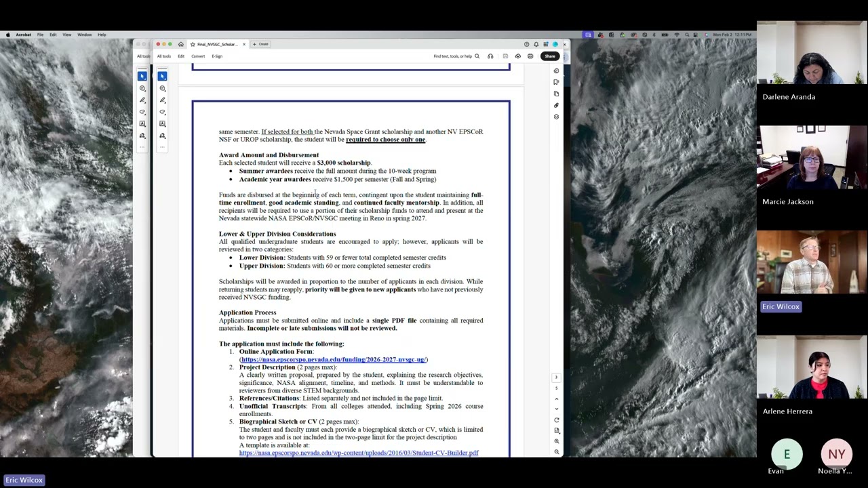Open the user profile avatar in Acrobat
Image resolution: width=868 pixels, height=488 pixels.
point(555,44)
